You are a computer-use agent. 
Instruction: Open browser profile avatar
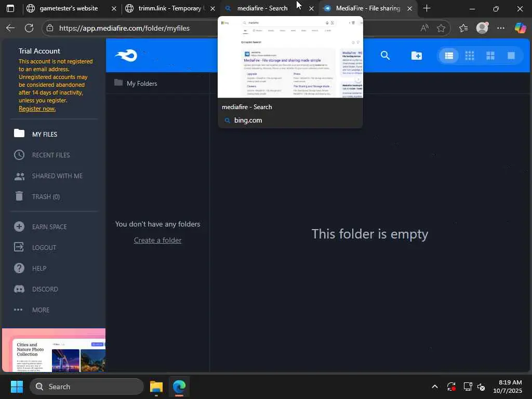(x=482, y=28)
